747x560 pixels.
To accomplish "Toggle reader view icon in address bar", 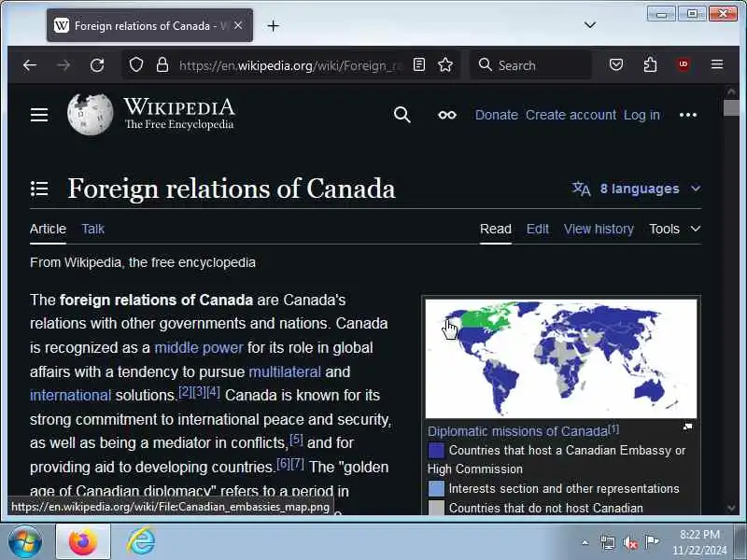I will [x=418, y=64].
